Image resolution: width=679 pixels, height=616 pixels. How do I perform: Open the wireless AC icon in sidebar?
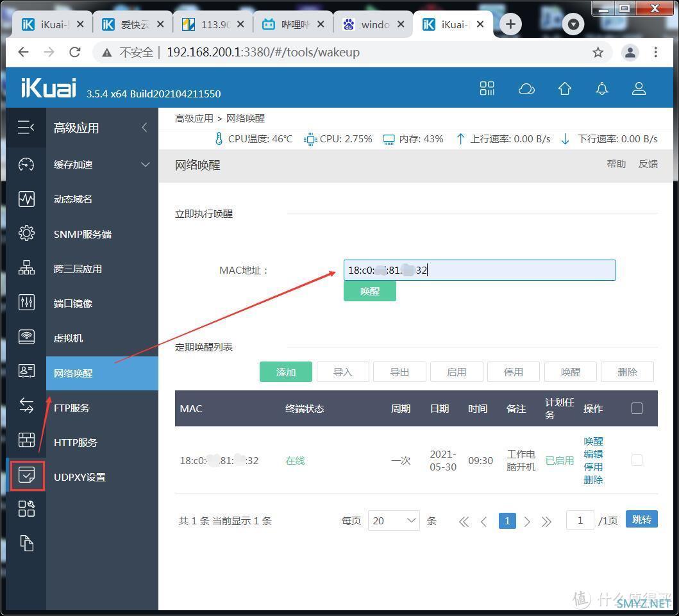click(x=26, y=337)
